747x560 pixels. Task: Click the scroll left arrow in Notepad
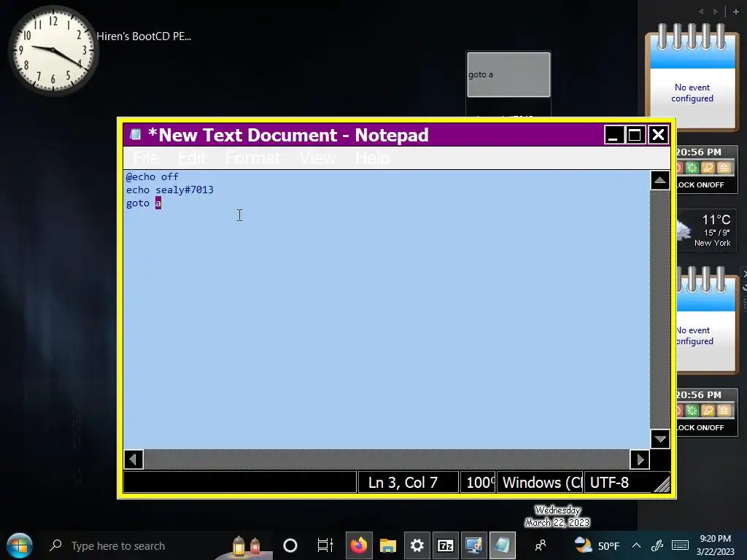[x=133, y=459]
